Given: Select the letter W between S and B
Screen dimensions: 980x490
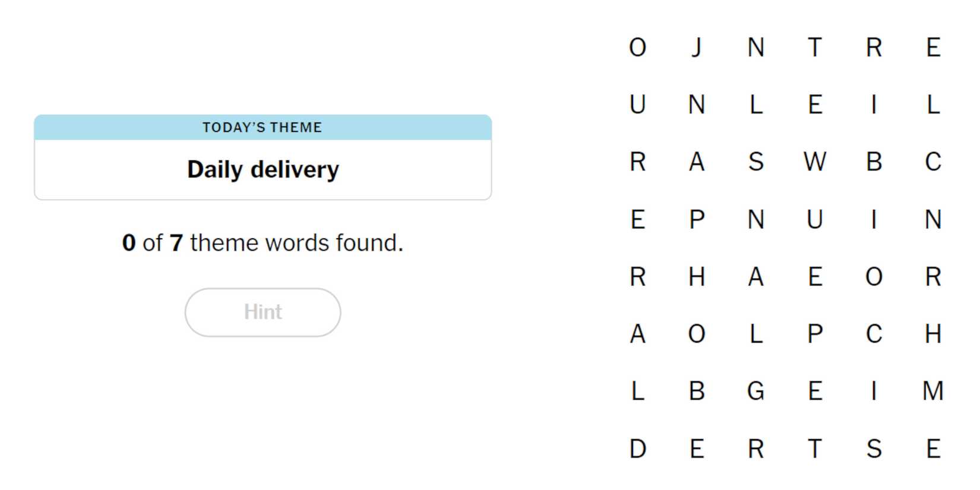Looking at the screenshot, I should click(x=814, y=162).
